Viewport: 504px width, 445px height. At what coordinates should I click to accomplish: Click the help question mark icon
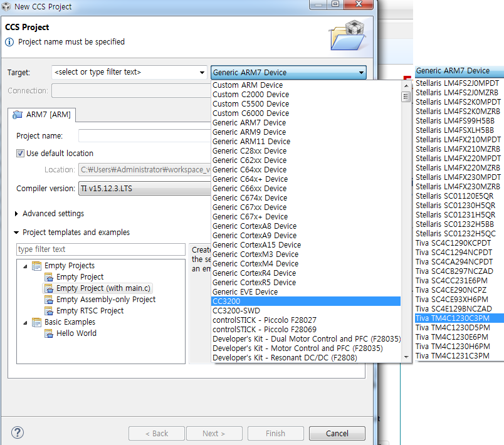point(18,432)
